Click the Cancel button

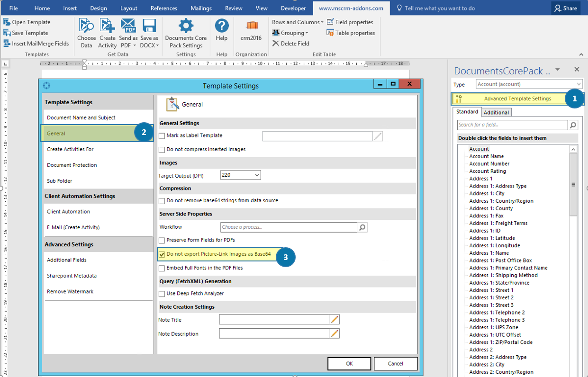pyautogui.click(x=396, y=364)
